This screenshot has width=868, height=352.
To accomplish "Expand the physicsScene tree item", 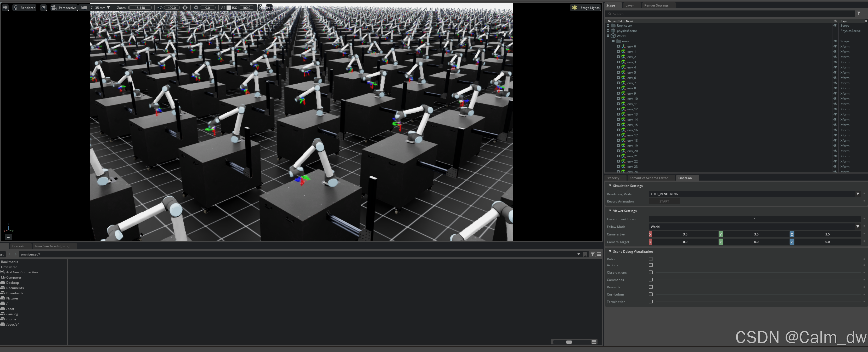I will (x=608, y=31).
